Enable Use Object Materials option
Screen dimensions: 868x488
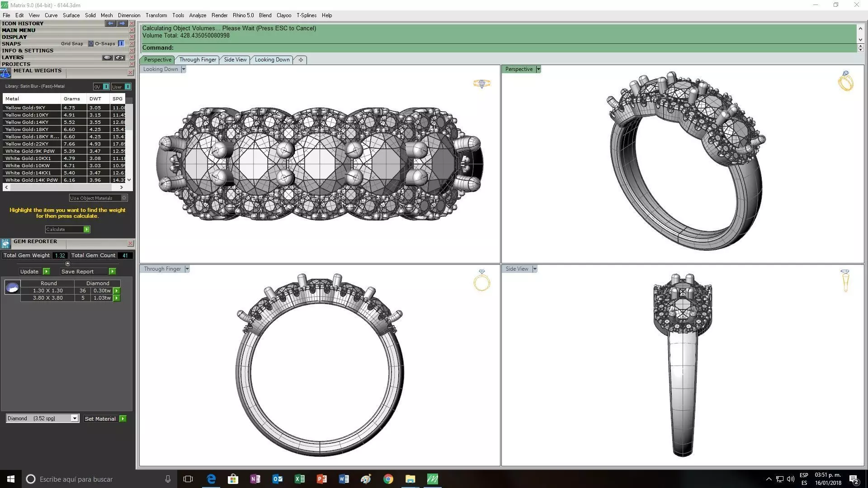click(124, 198)
